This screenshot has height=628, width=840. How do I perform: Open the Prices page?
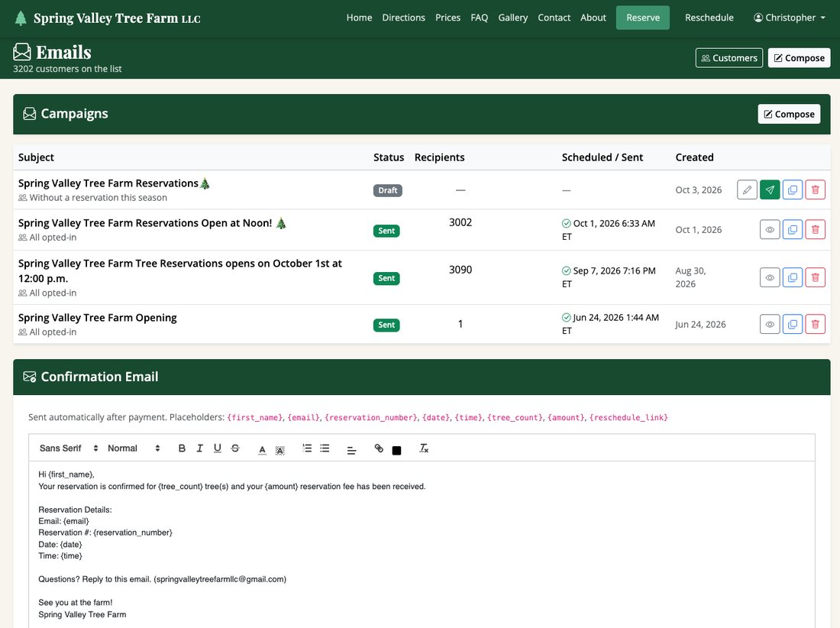[x=447, y=18]
